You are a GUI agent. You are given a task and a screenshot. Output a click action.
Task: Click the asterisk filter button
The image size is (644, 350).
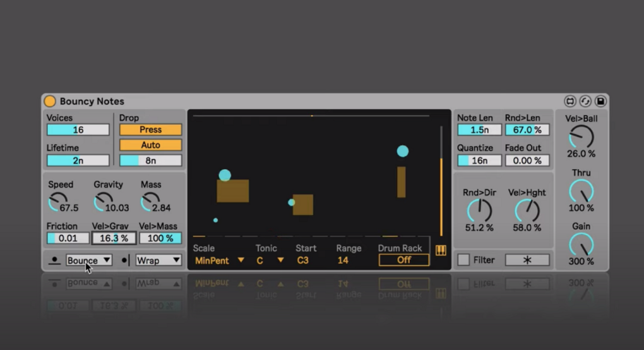pos(527,260)
